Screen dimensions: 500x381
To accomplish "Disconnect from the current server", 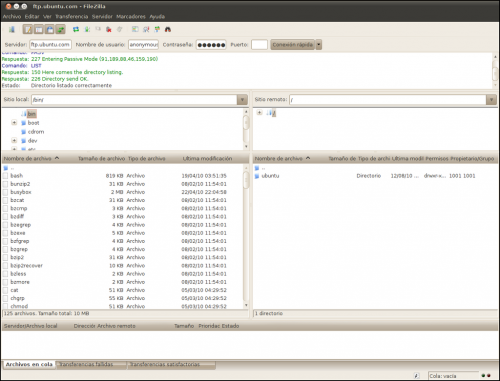I will [x=109, y=30].
